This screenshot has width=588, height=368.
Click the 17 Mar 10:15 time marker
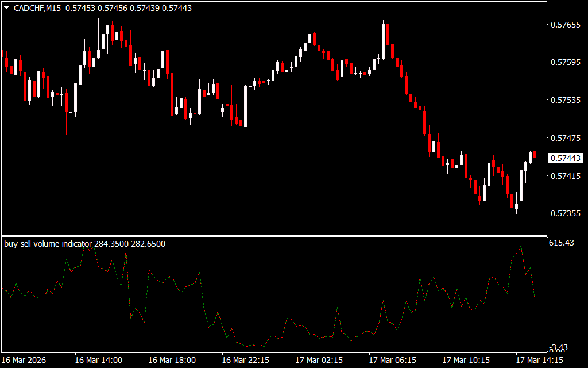(x=466, y=360)
